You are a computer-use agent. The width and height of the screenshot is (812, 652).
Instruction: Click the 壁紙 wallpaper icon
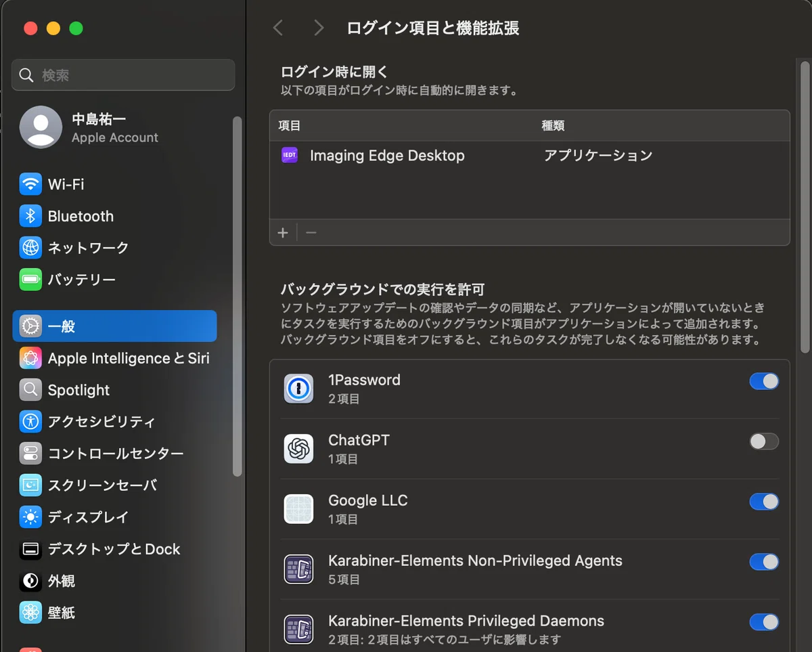tap(30, 613)
